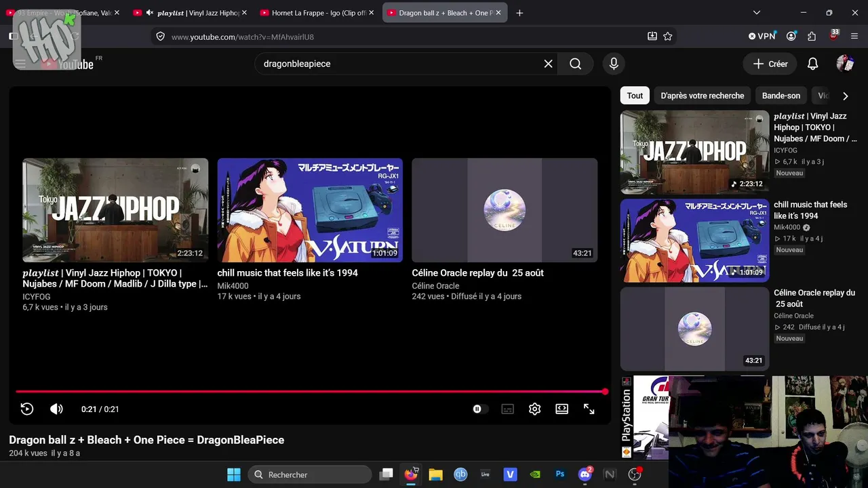Open the Créer menu
Viewport: 868px width, 488px height.
770,64
